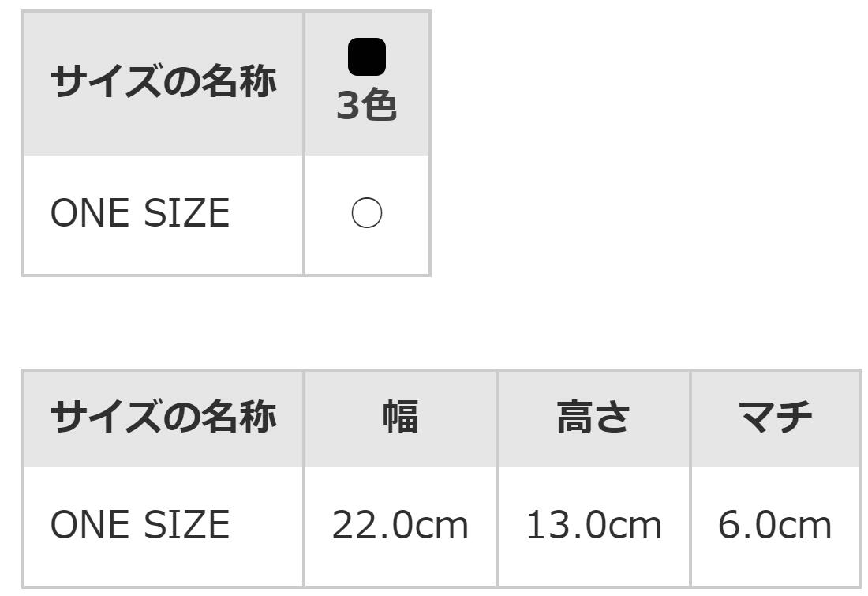Click the black color swatch
Screen dimensions: 868x596
(x=366, y=57)
